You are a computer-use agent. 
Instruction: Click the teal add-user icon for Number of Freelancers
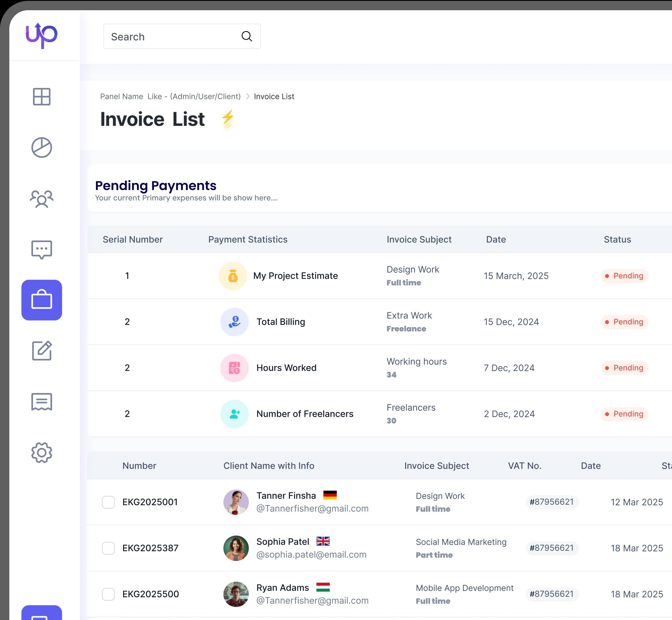pos(234,414)
